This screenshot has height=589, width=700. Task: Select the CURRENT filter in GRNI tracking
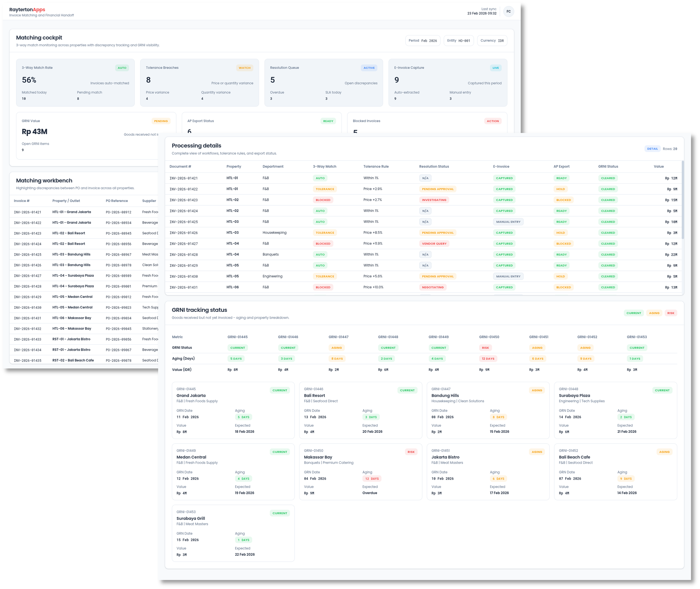point(634,313)
